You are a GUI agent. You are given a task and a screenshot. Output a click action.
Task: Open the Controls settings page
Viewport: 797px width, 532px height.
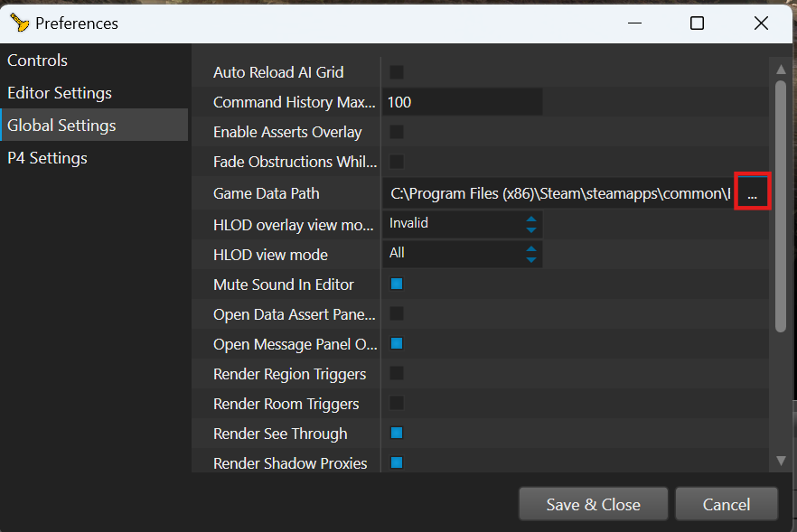(x=38, y=61)
